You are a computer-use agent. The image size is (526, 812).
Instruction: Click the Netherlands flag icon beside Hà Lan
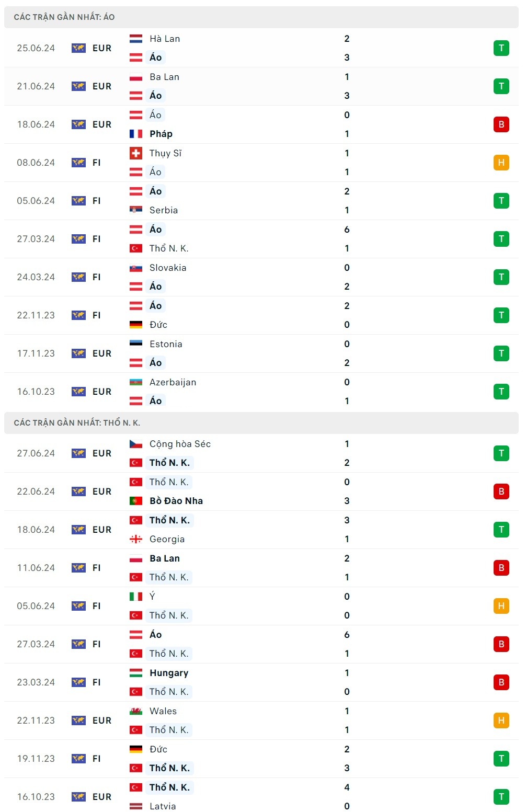136,39
